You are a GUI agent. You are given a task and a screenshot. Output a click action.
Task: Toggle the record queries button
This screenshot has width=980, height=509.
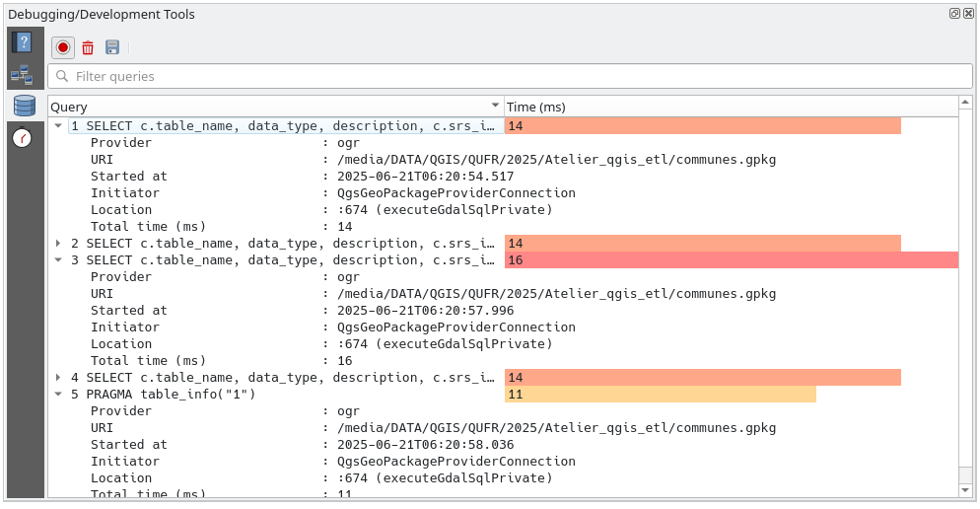point(63,47)
